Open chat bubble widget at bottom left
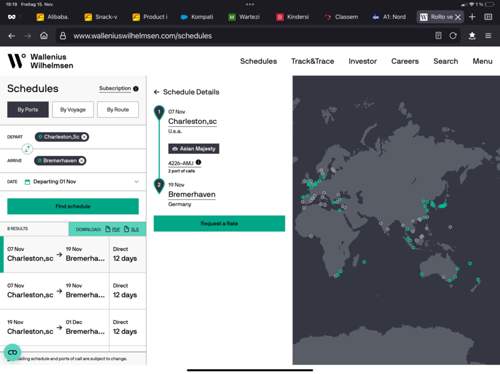 [12, 352]
